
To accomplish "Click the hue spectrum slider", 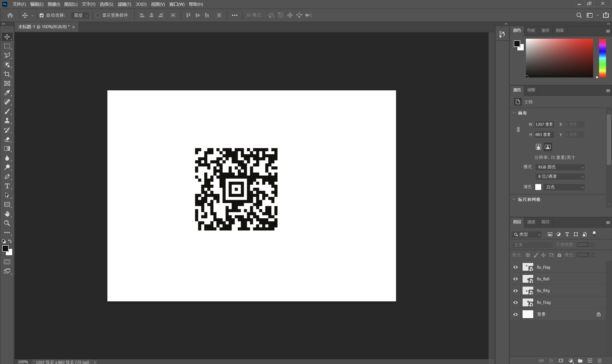I will click(x=602, y=58).
